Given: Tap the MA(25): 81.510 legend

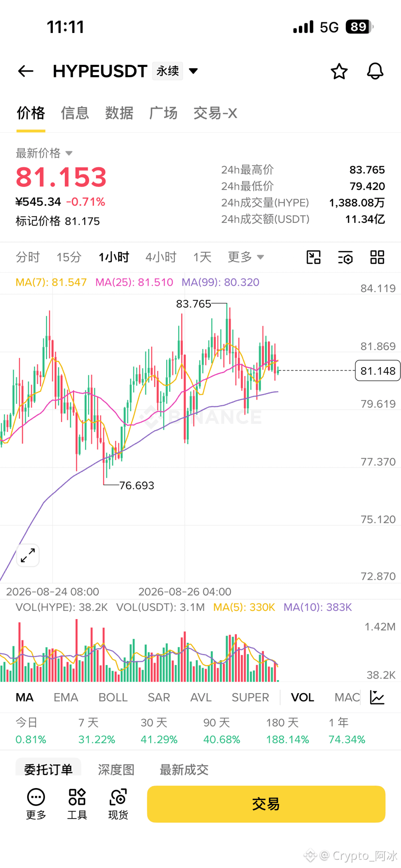Looking at the screenshot, I should [134, 282].
